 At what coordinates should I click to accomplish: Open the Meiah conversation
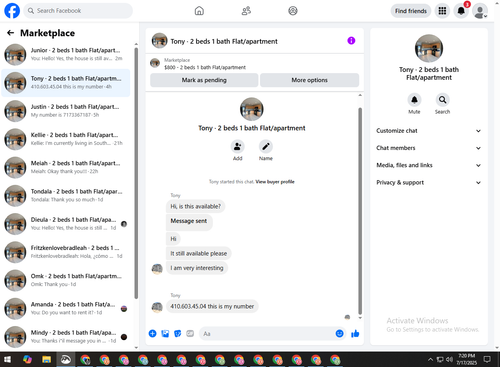pyautogui.click(x=66, y=167)
